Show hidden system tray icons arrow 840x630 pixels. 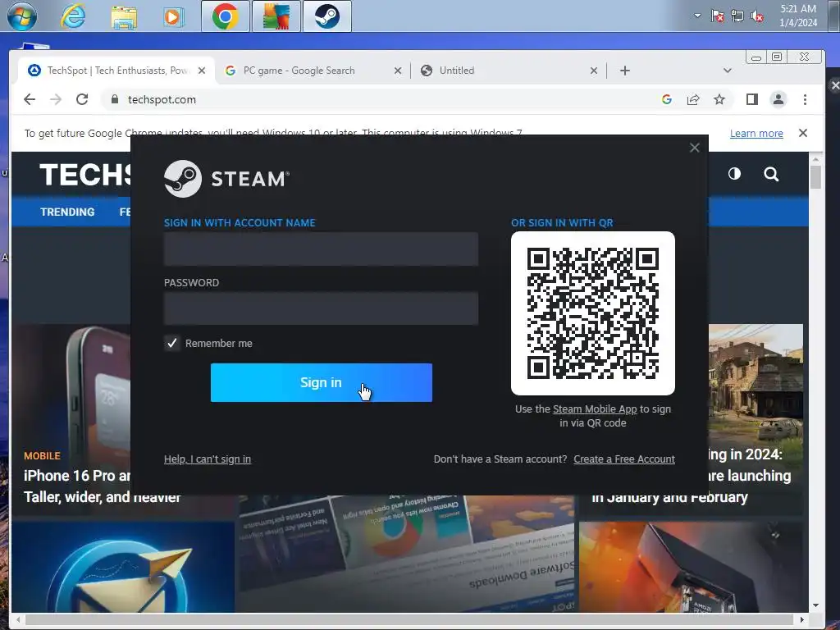(697, 16)
